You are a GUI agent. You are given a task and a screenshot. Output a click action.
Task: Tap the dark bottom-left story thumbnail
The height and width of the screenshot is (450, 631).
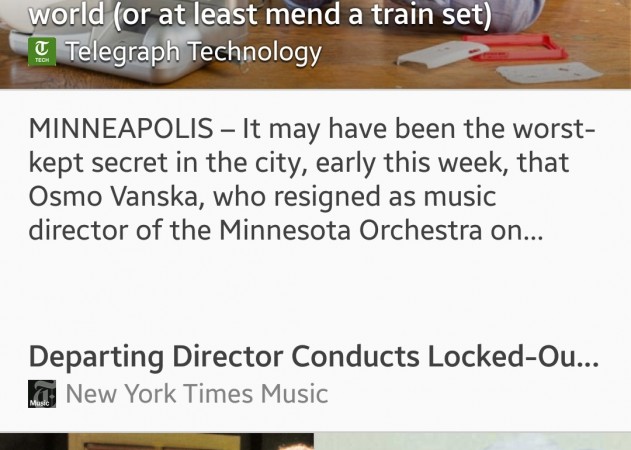tap(157, 442)
